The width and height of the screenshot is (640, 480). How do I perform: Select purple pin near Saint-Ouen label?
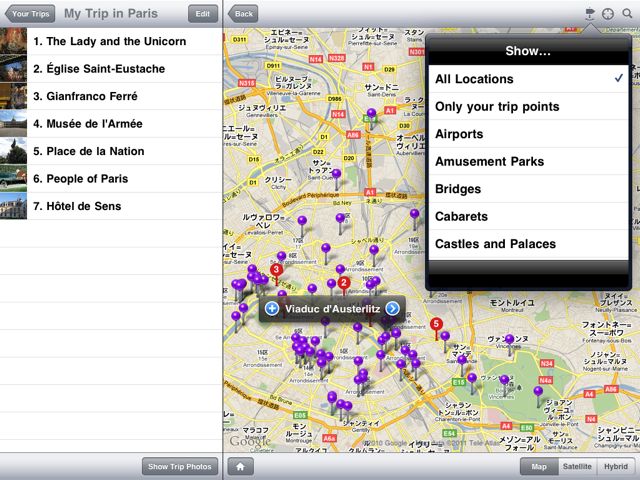pos(336,174)
